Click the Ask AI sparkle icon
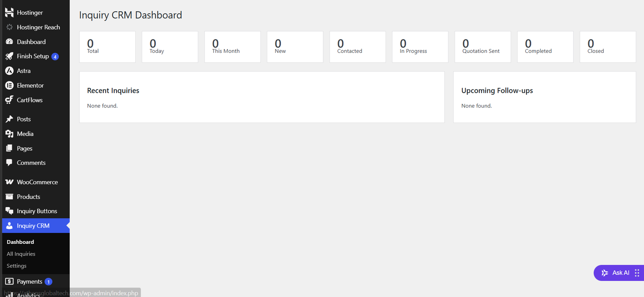 coord(605,273)
